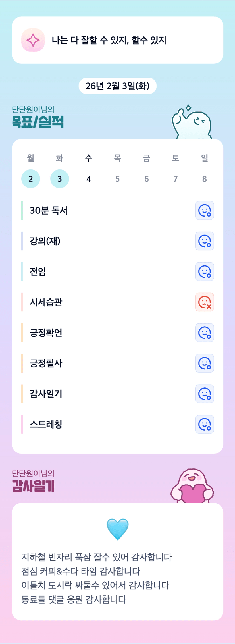Screen dimensions: 235x644
Task: Tap the smiley status icon for 강의(재)
Action: coord(204,241)
